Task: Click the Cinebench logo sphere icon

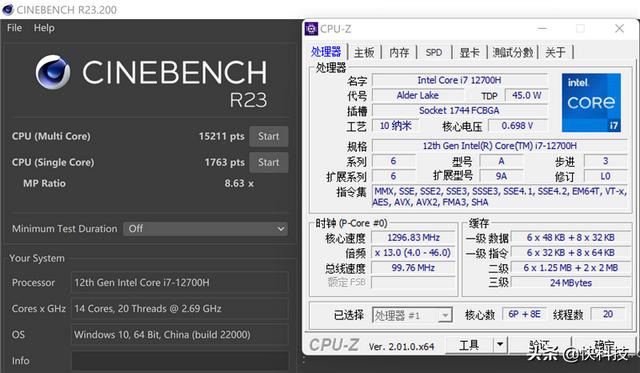Action: (x=53, y=72)
